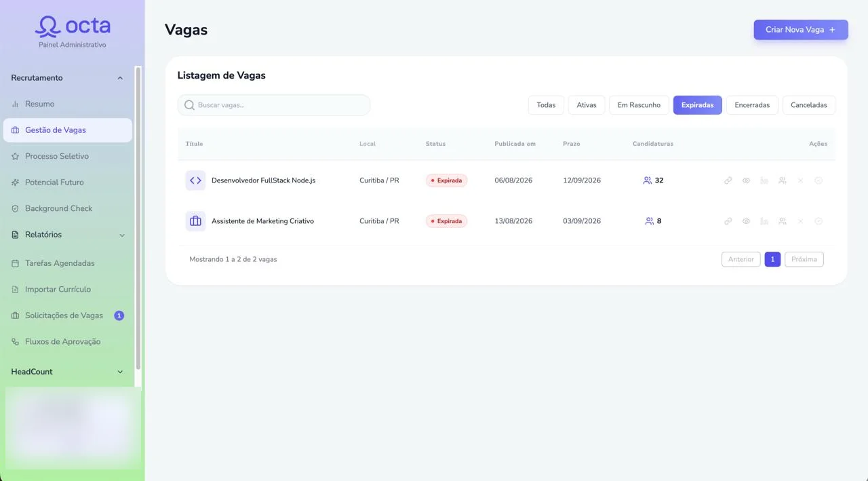868x481 pixels.
Task: Select the Canceladas filter tab
Action: (809, 105)
